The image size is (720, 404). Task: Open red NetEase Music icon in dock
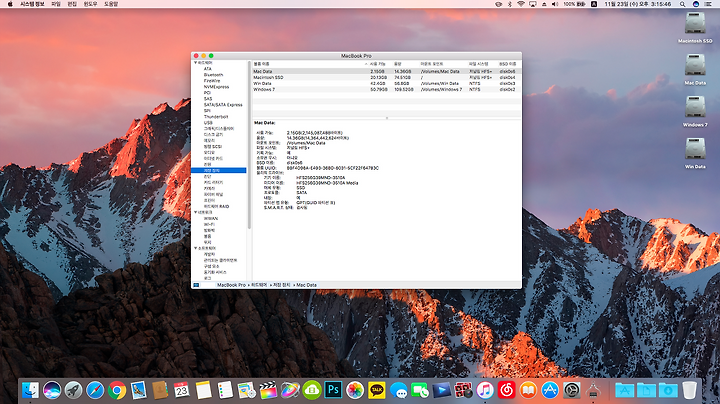[506, 390]
